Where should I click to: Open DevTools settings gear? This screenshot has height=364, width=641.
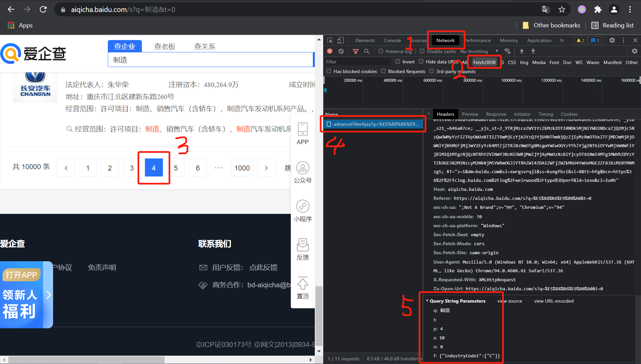tap(612, 40)
